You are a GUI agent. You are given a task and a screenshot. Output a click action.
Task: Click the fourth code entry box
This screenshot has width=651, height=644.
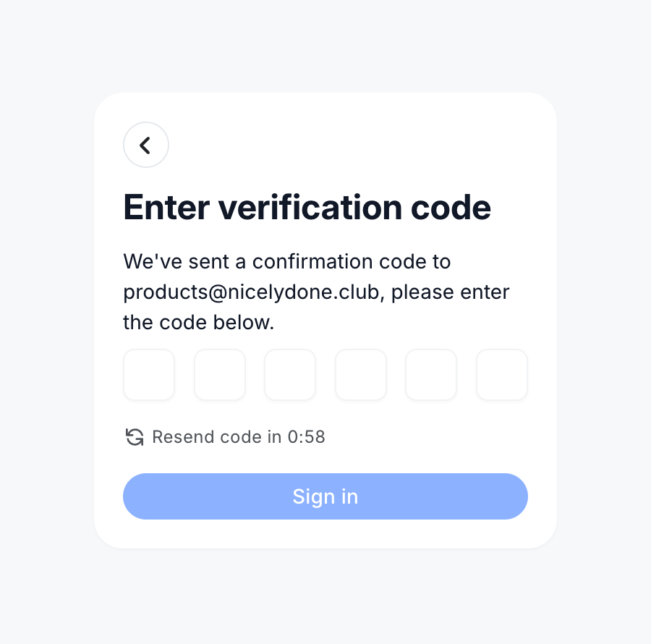(x=360, y=375)
